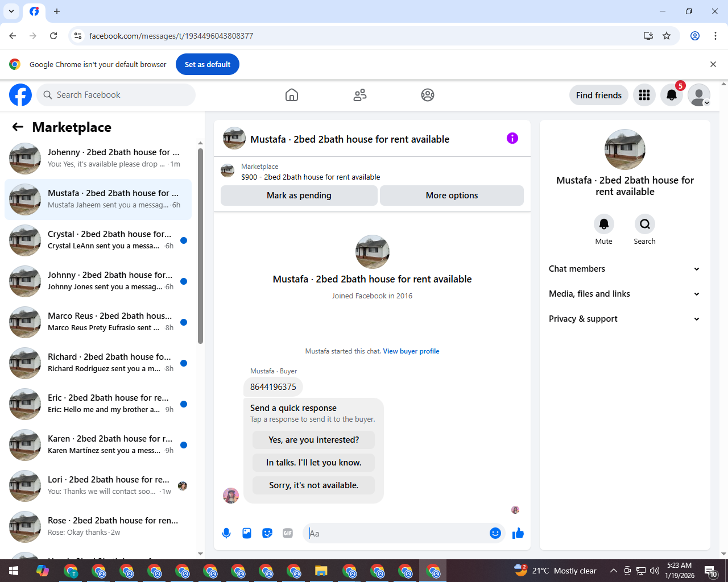This screenshot has height=582, width=728.
Task: Open File Explorer from taskbar
Action: (x=321, y=571)
